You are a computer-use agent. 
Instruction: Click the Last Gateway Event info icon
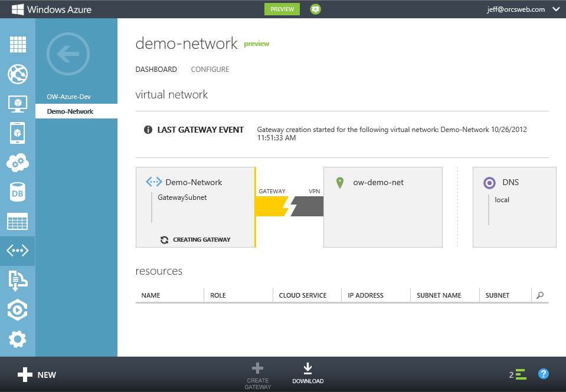pyautogui.click(x=148, y=130)
